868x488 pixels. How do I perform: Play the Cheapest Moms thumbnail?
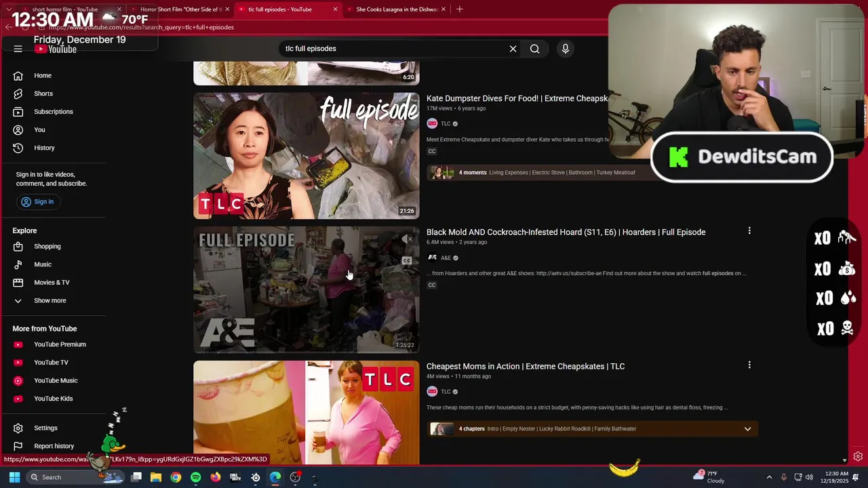pyautogui.click(x=307, y=412)
